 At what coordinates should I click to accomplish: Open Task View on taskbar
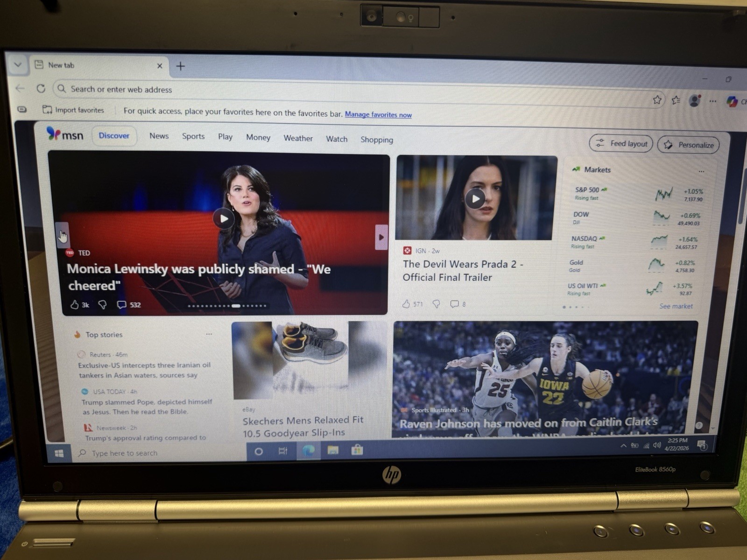click(282, 451)
